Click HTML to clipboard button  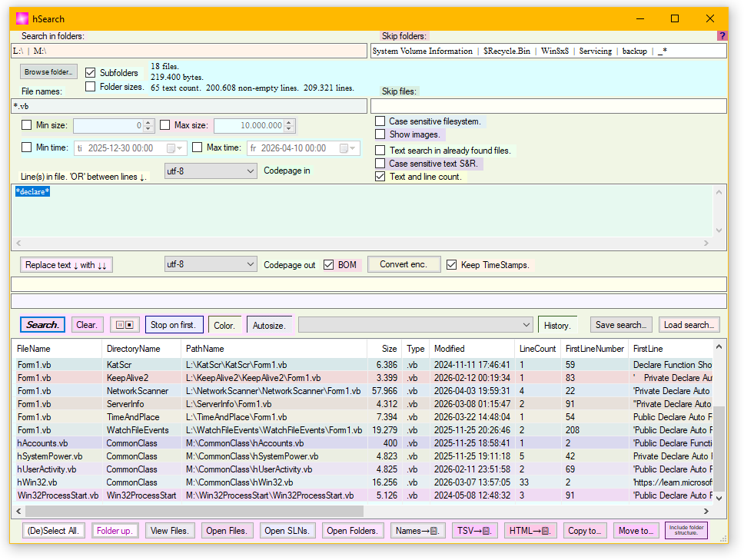click(x=530, y=531)
